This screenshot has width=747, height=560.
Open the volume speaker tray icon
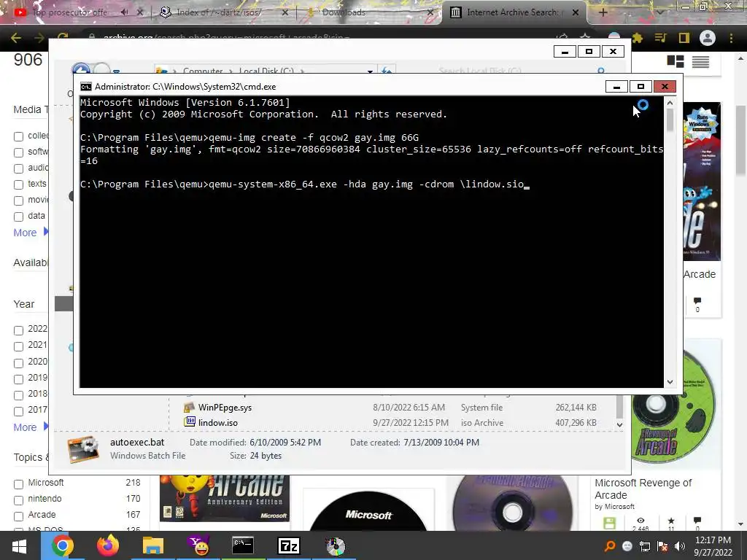tap(680, 546)
